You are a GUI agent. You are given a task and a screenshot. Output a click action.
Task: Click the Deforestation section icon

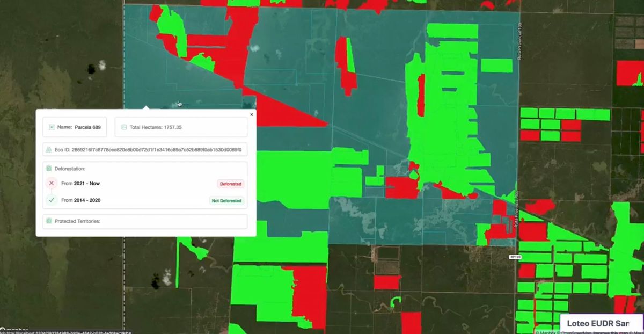49,169
